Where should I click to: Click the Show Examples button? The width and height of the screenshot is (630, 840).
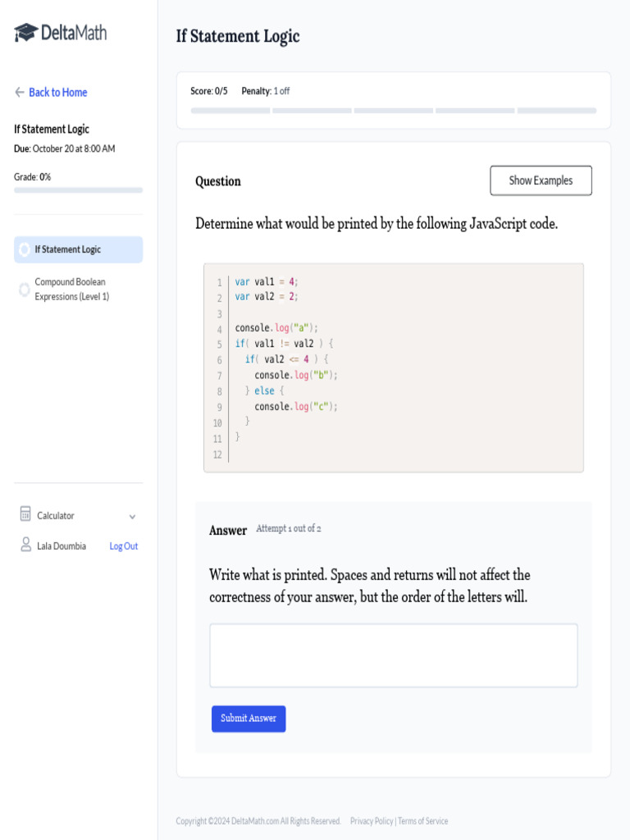(541, 180)
